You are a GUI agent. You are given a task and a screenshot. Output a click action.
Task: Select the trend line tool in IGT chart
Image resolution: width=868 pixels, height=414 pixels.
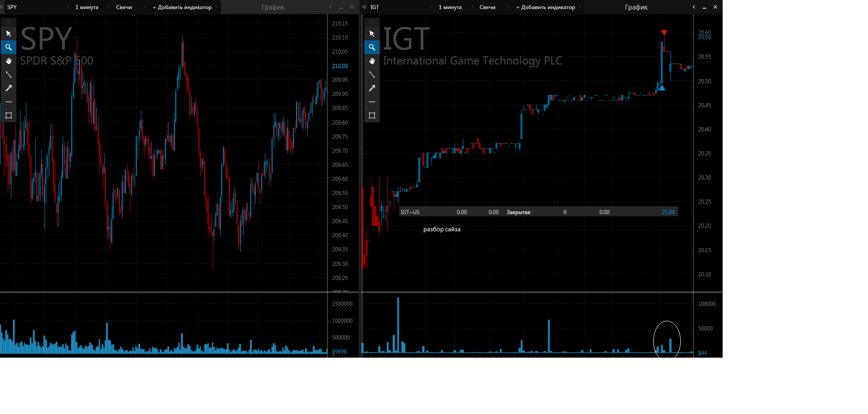click(x=372, y=75)
